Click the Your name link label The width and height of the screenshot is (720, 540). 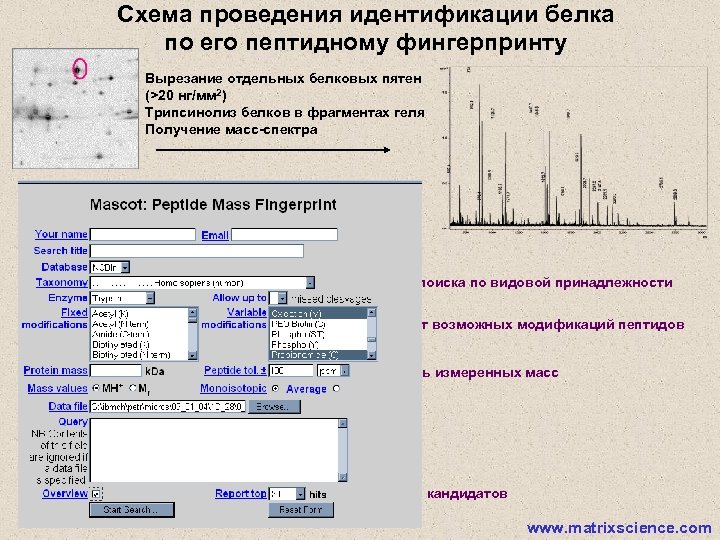pos(61,234)
